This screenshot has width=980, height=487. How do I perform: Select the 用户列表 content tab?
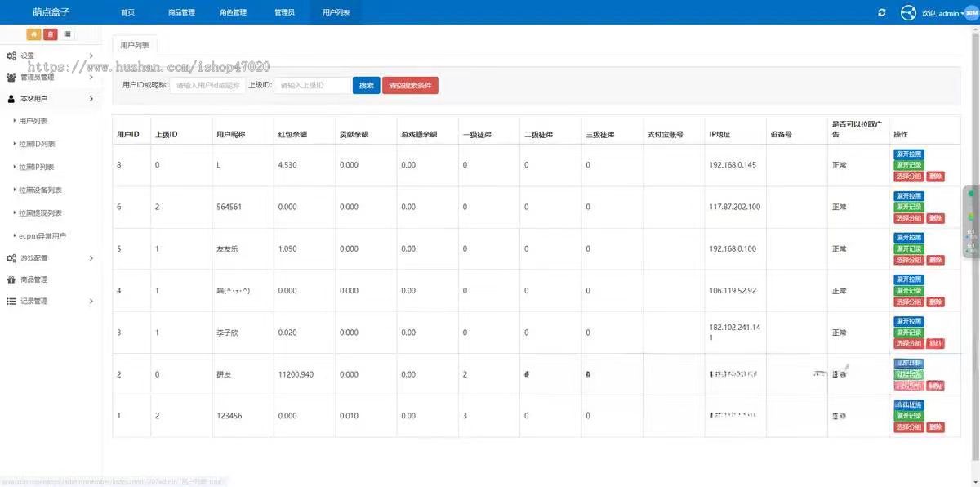point(134,46)
